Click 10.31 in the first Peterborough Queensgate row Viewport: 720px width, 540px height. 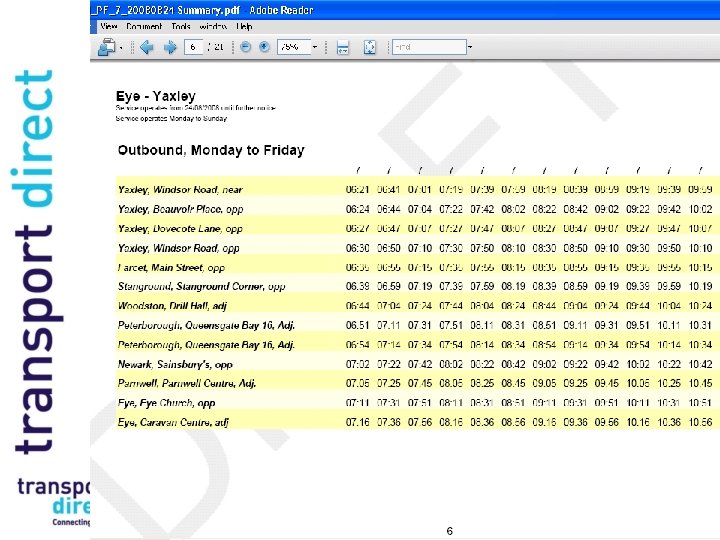click(x=700, y=326)
